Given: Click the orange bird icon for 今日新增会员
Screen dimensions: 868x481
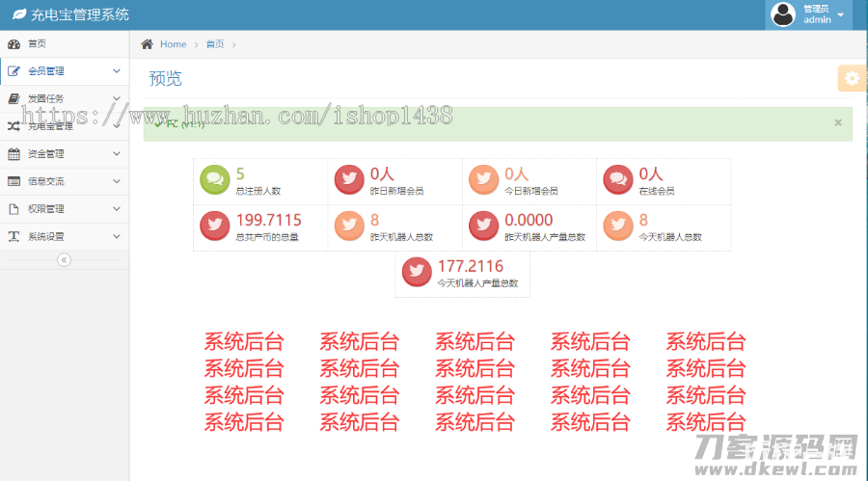Looking at the screenshot, I should tap(484, 179).
